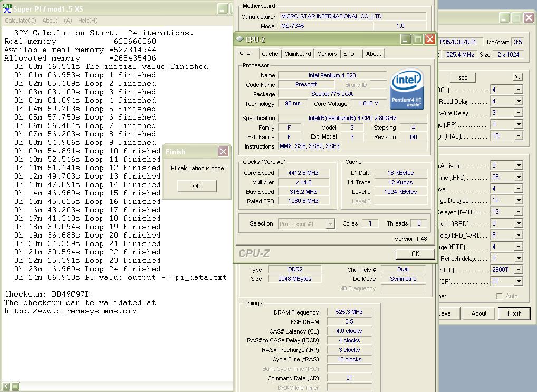The height and width of the screenshot is (392, 537).
Task: Close the memory tool window
Action: pos(529,17)
